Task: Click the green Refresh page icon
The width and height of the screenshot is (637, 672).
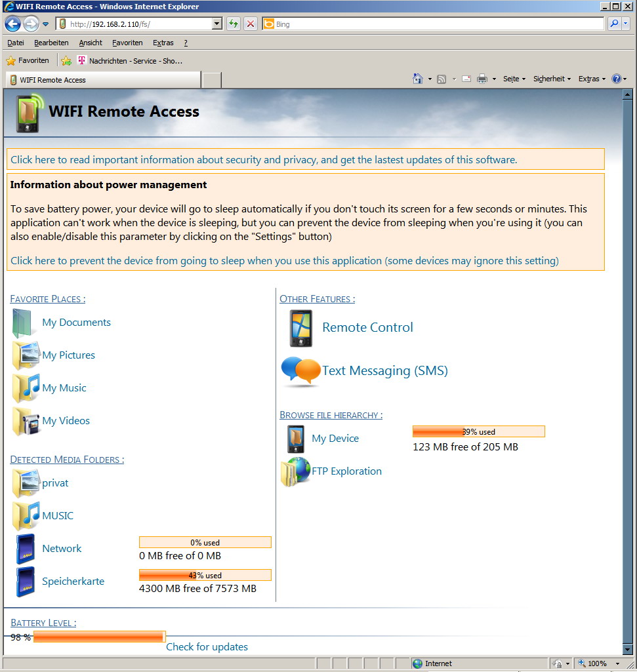Action: pos(234,24)
